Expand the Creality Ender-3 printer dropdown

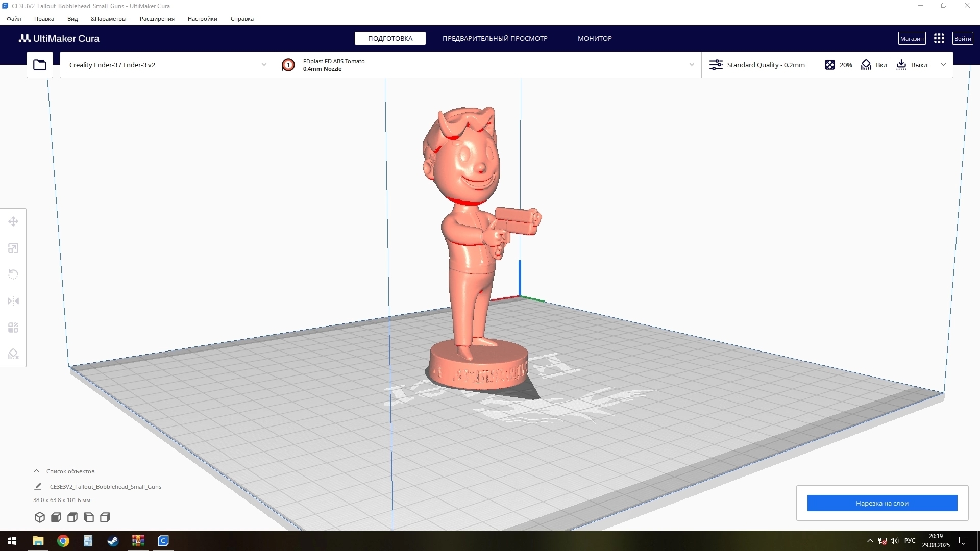tap(167, 65)
